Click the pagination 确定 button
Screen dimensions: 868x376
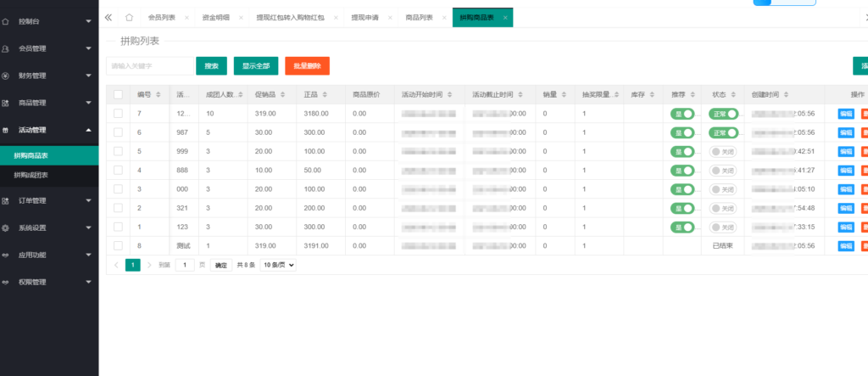click(221, 265)
